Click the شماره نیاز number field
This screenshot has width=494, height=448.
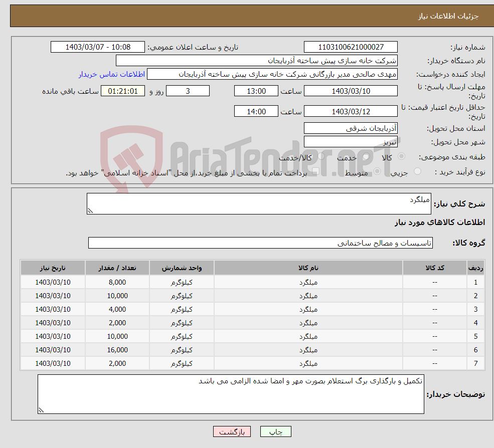click(351, 47)
